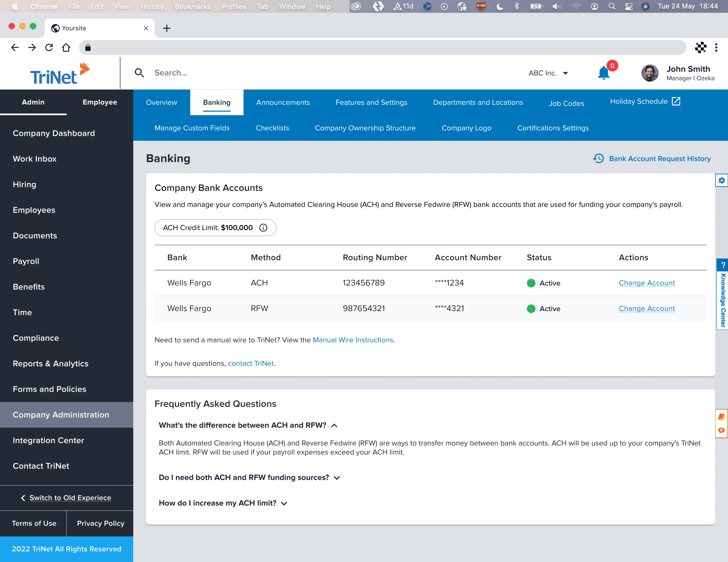The image size is (728, 562).
Task: Open the notifications bell icon
Action: click(x=604, y=73)
